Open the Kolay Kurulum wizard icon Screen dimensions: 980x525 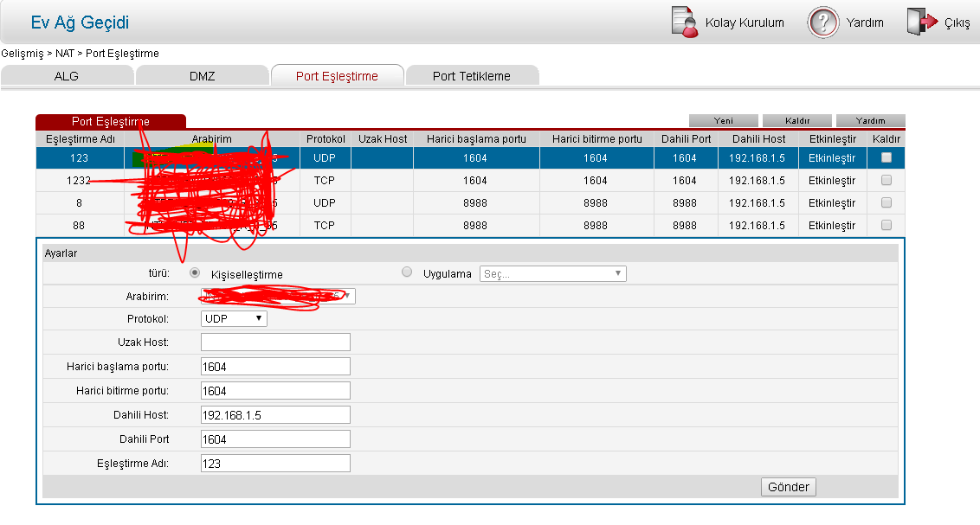coord(685,22)
